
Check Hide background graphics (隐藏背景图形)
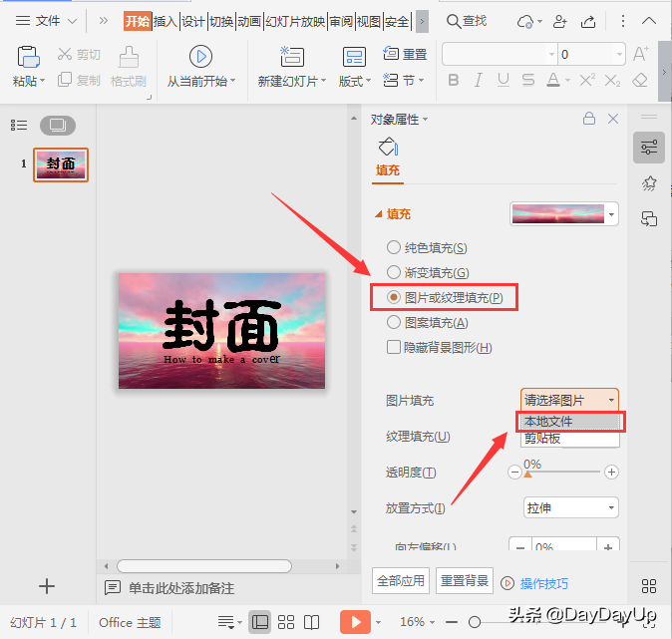pos(439,347)
